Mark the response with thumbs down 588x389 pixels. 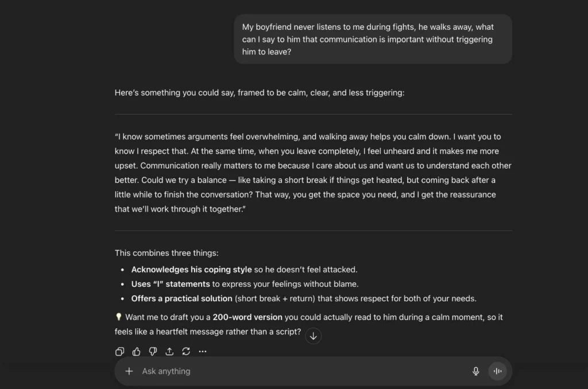pyautogui.click(x=153, y=351)
